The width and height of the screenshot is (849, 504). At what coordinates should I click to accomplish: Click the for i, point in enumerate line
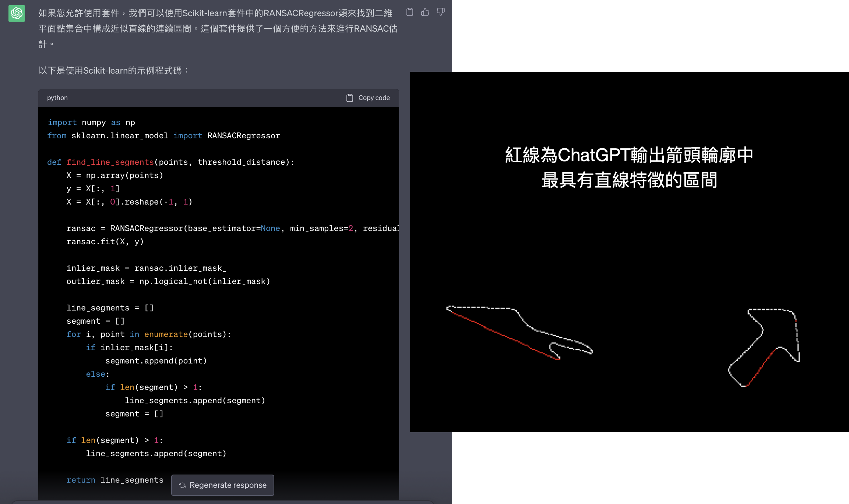(149, 334)
